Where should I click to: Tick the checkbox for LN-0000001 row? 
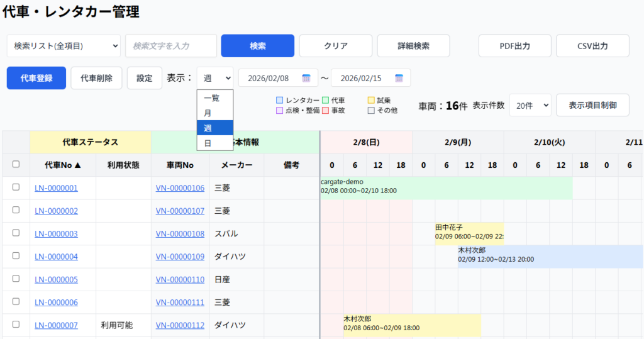16,187
